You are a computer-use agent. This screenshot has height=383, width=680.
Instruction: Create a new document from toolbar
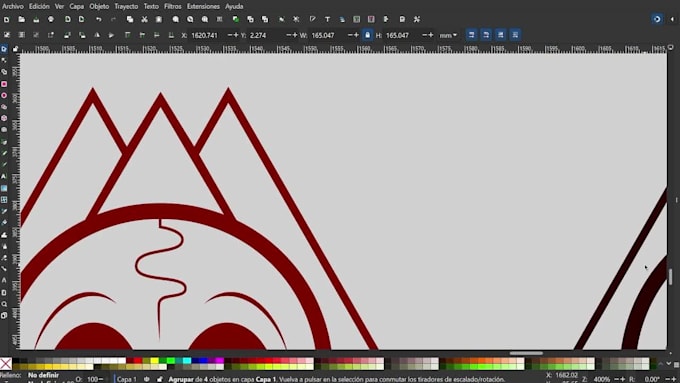(7, 20)
